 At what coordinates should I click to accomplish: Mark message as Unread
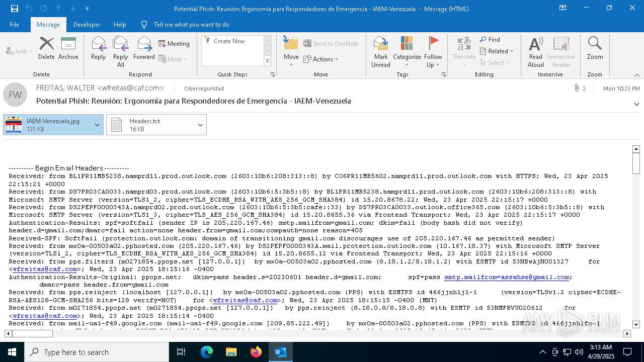pos(381,51)
